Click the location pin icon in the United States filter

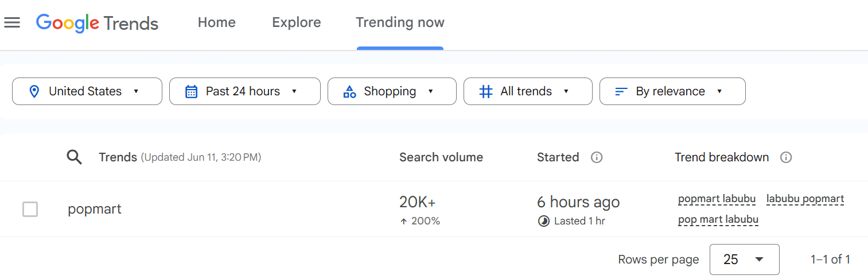[x=34, y=91]
